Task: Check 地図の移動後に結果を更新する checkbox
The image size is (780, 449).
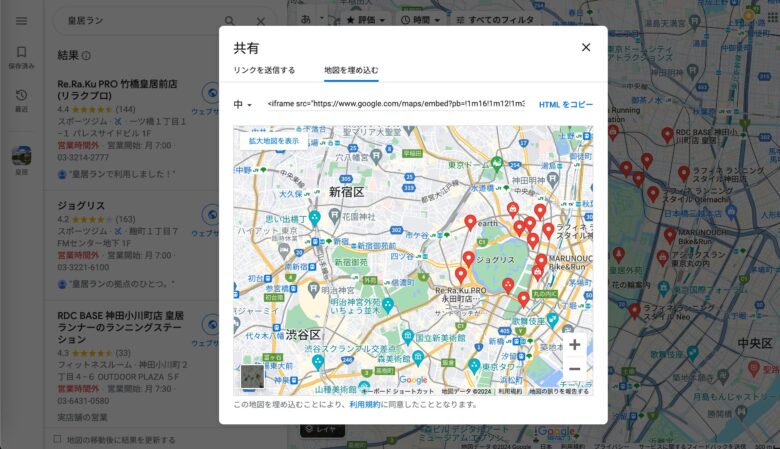Action: coord(57,439)
